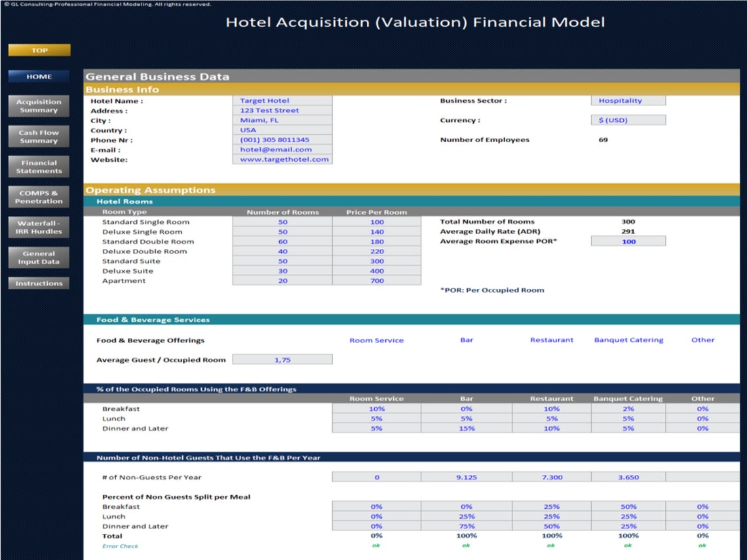Click the Average Guest / Occupied Room field
Viewport: 747px width, 560px height.
coord(282,359)
